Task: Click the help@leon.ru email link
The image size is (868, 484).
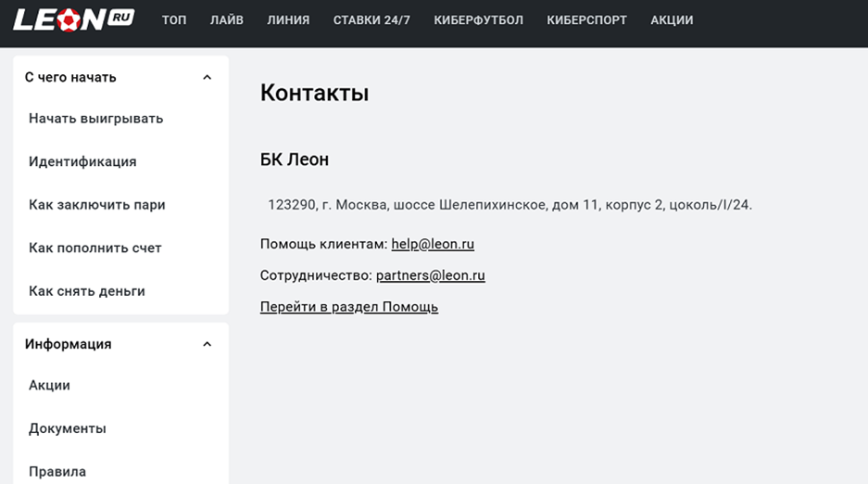Action: 433,244
